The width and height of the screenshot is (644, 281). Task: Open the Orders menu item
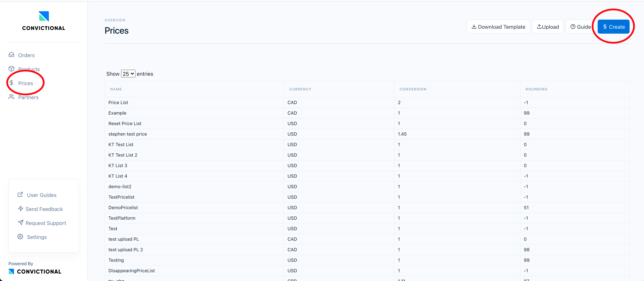point(26,55)
